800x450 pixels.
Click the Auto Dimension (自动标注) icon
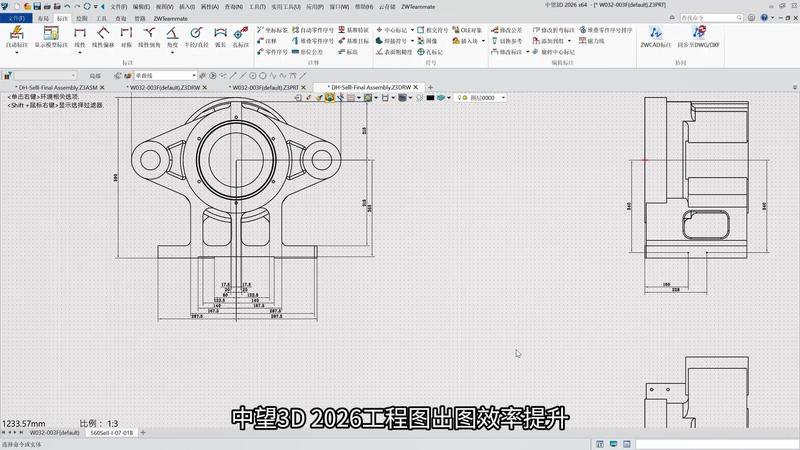16,33
